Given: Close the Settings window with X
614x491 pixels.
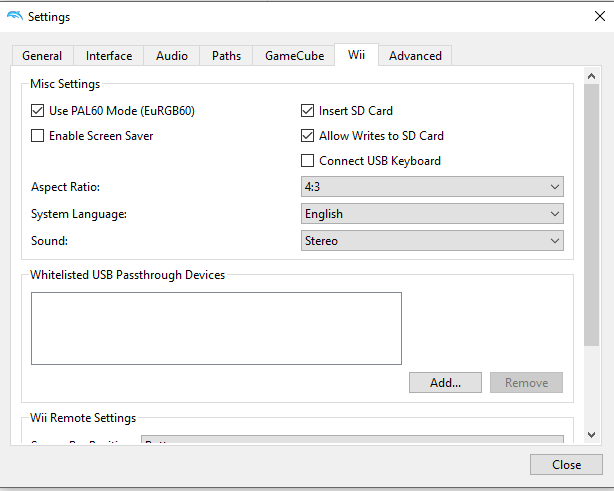Looking at the screenshot, I should [600, 16].
